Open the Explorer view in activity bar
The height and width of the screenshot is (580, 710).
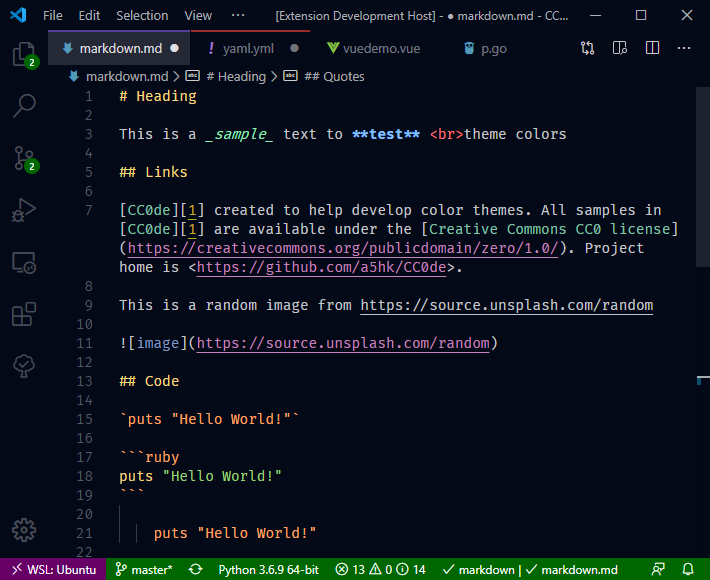24,54
